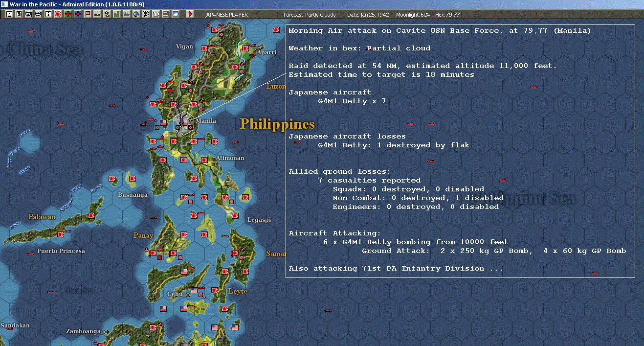This screenshot has width=644, height=346.
Task: Click the 'Zamboanga' map label
Action: (83, 331)
